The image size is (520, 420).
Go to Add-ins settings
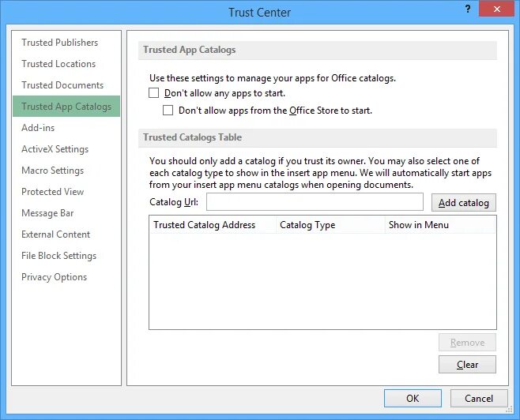tap(38, 128)
